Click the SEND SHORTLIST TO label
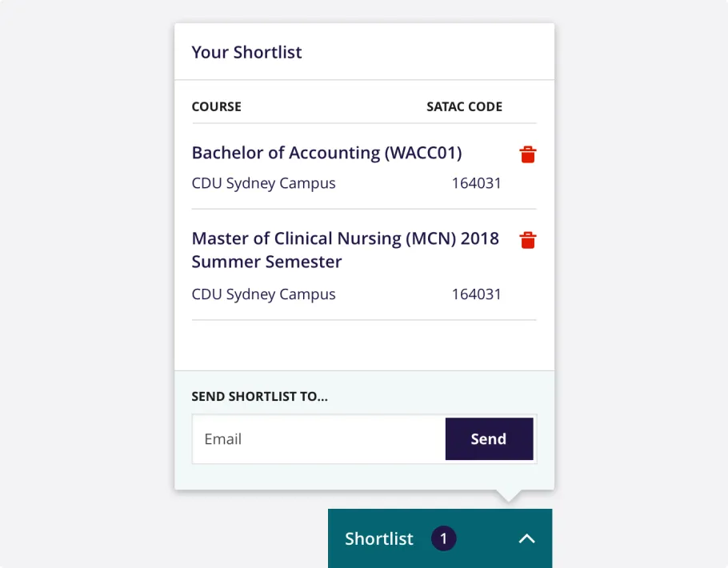The width and height of the screenshot is (728, 568). tap(259, 396)
